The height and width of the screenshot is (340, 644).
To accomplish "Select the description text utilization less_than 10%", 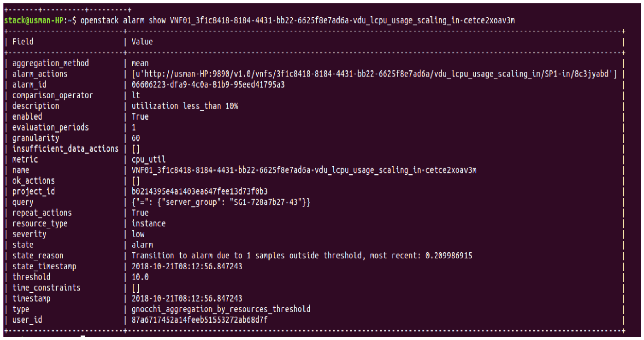I will pos(185,106).
